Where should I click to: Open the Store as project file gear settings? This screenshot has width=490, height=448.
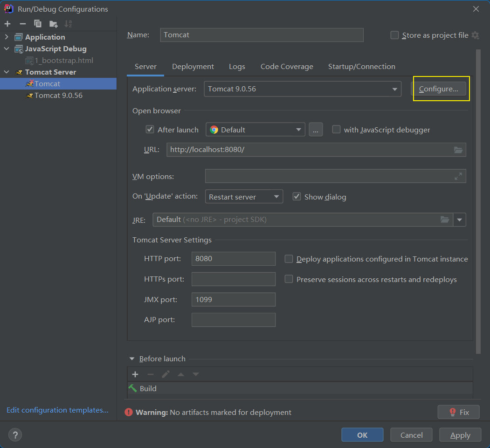[x=475, y=35]
